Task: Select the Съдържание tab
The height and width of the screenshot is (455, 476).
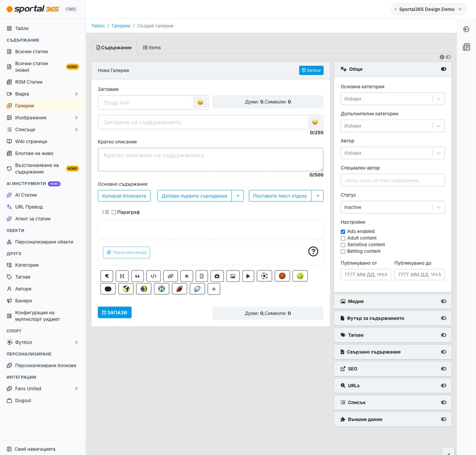Action: [114, 48]
